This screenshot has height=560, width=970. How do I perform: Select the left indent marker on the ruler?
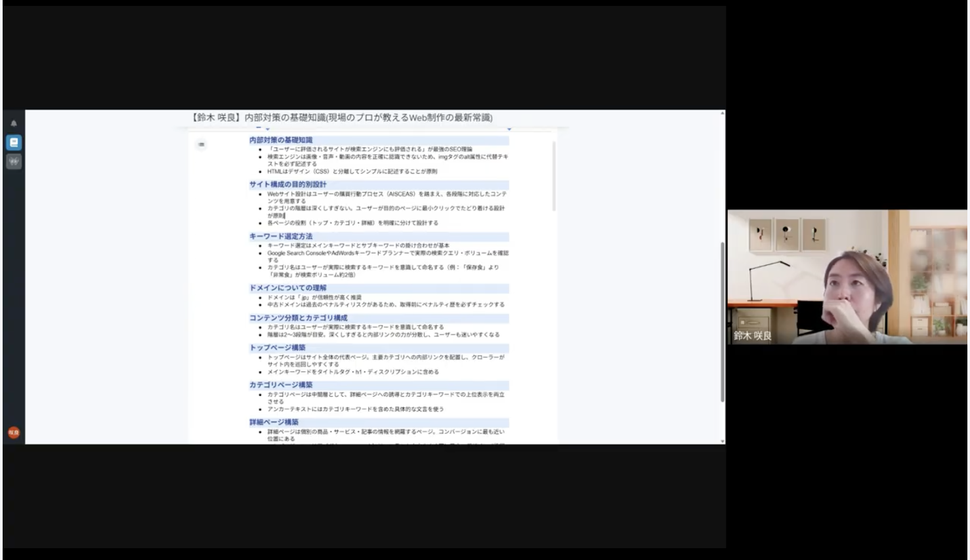point(267,129)
